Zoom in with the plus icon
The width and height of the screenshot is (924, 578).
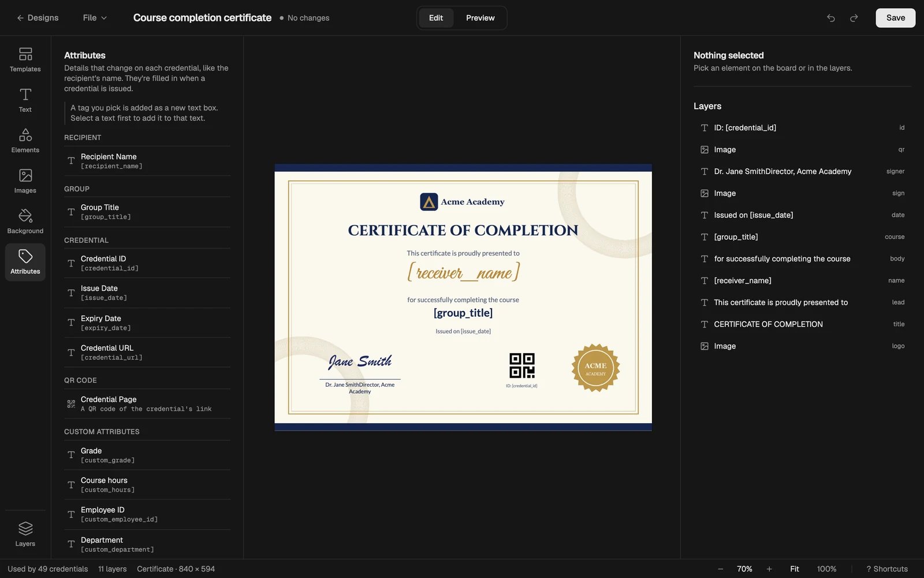coord(769,569)
